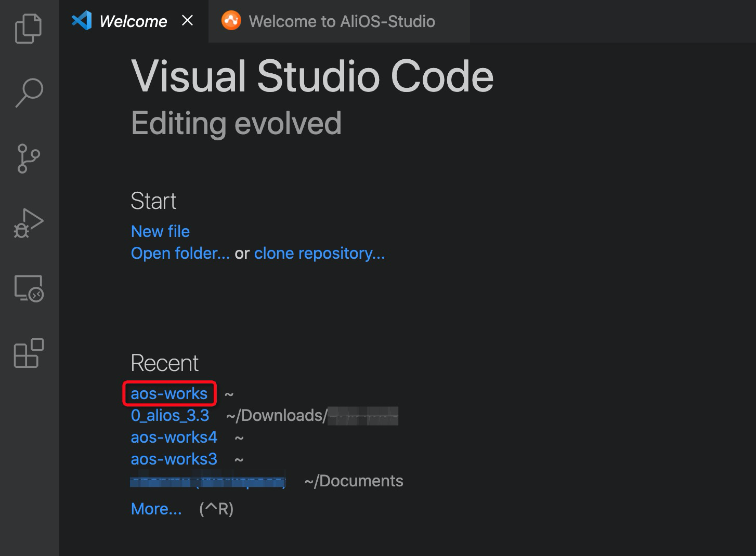Image resolution: width=756 pixels, height=556 pixels.
Task: Show the Extensions marketplace view
Action: (x=29, y=353)
